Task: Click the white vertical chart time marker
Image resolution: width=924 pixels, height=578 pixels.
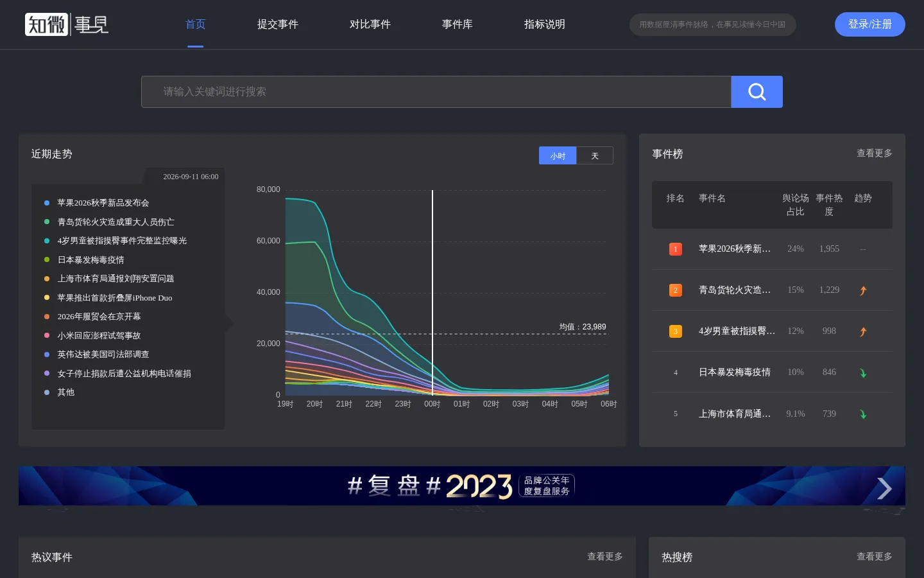Action: coord(432,292)
